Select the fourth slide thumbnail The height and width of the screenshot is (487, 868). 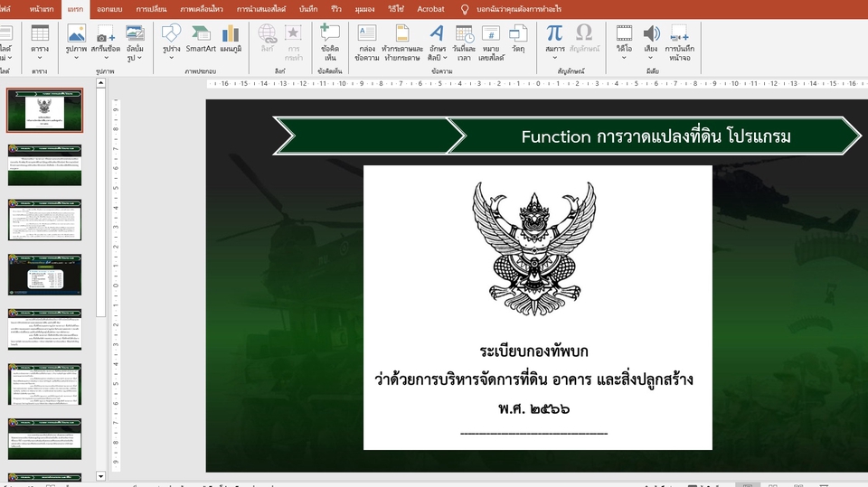[45, 275]
